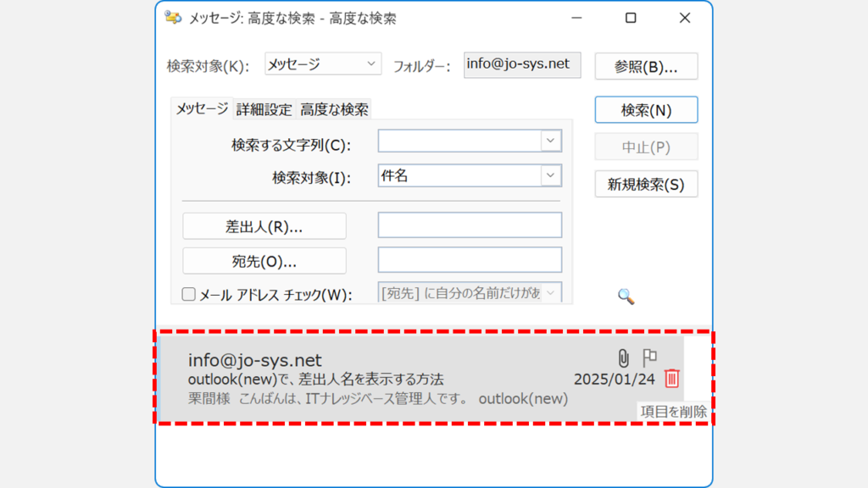Screen dimensions: 868x488
Task: Click the message date 2025/01/24
Action: pyautogui.click(x=614, y=379)
